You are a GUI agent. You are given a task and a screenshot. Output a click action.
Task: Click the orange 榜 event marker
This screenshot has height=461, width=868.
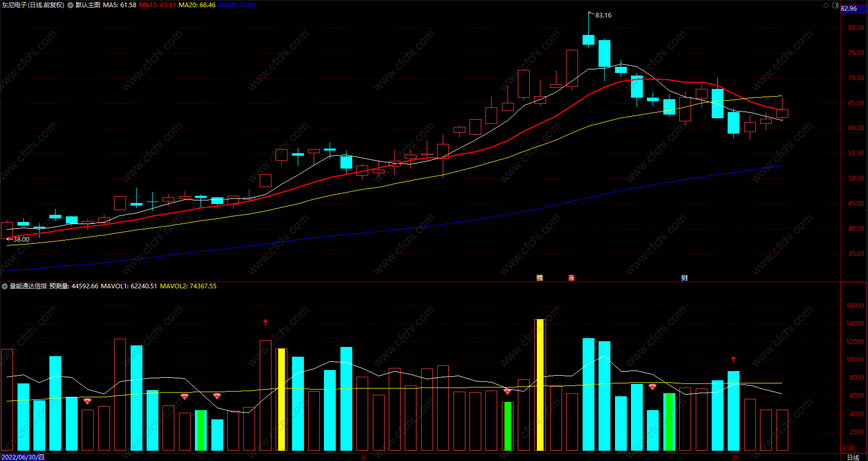coord(539,278)
